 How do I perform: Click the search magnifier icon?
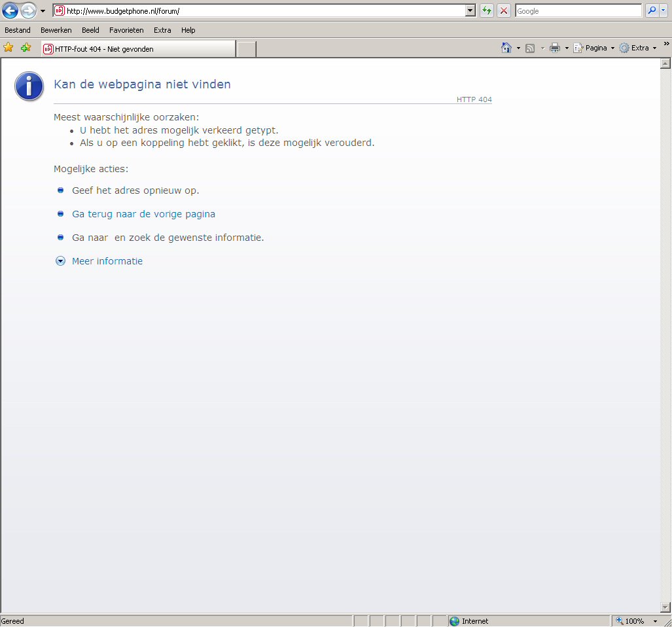click(652, 10)
